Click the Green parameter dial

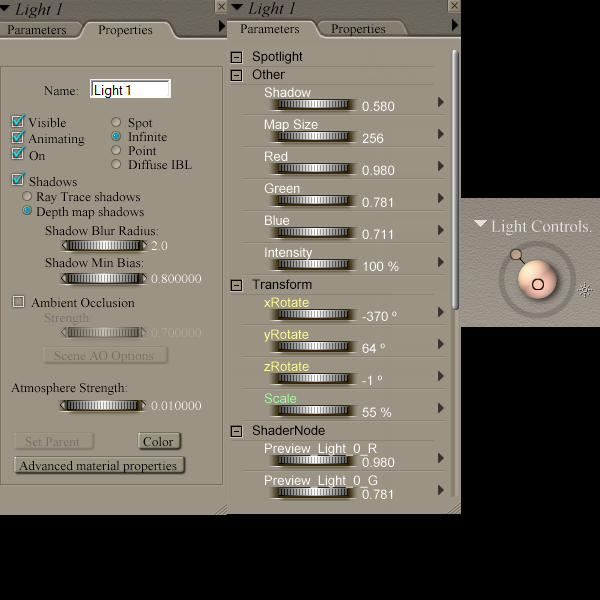click(x=313, y=201)
